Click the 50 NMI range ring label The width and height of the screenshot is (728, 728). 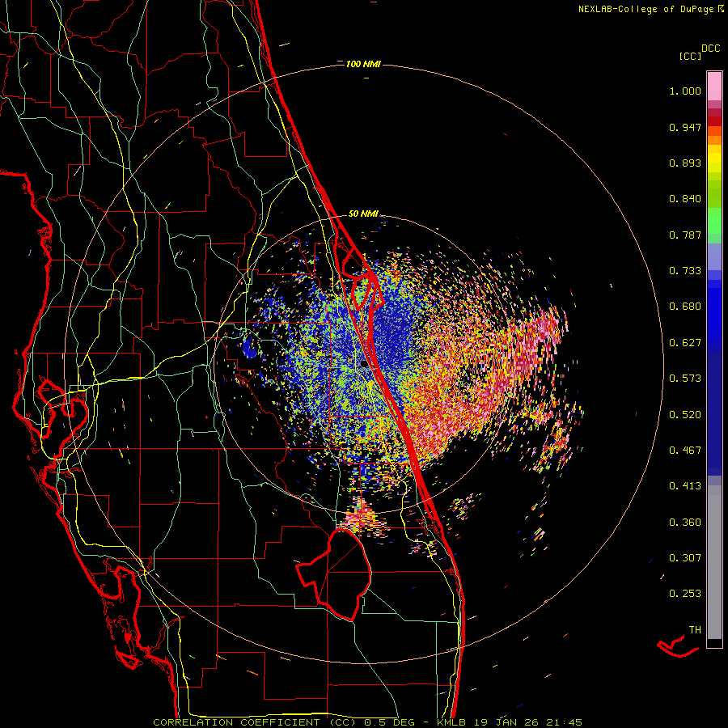coord(363,214)
